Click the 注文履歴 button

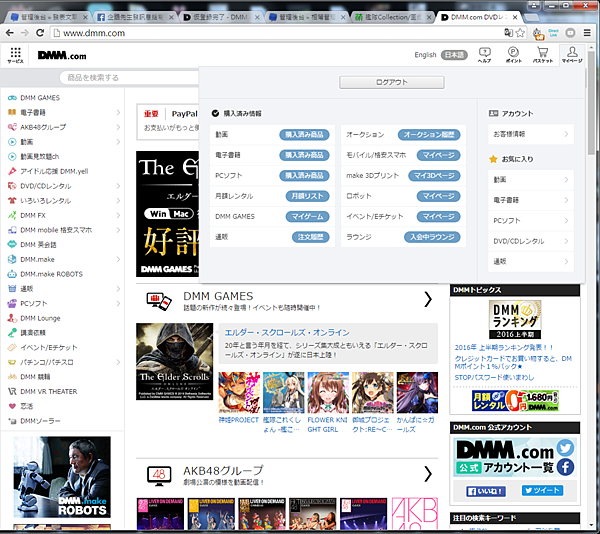tap(310, 237)
